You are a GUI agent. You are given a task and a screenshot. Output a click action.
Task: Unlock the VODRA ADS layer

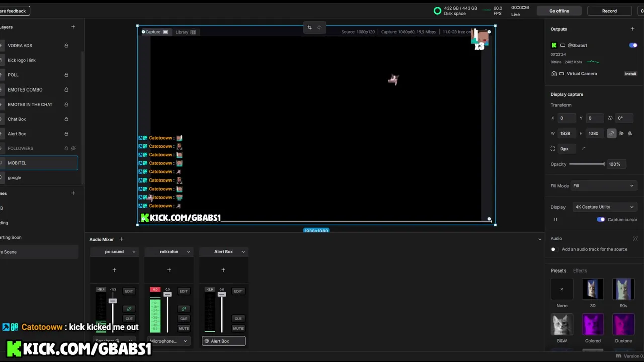[x=66, y=46]
